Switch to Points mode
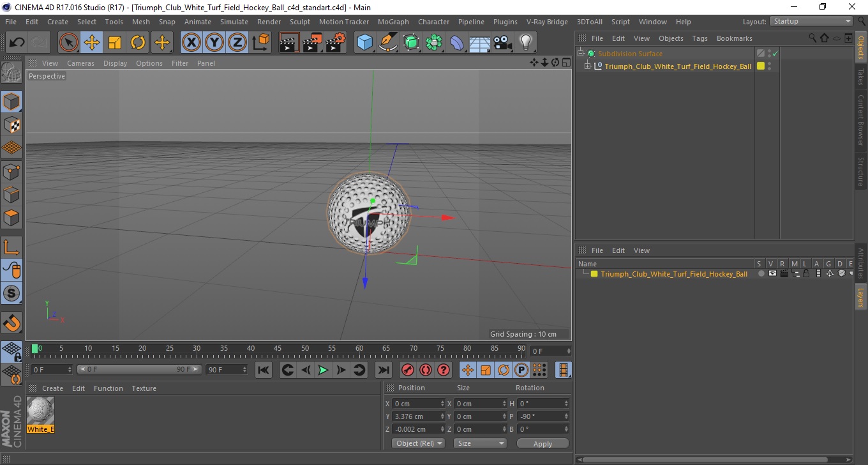The image size is (868, 465). pyautogui.click(x=12, y=171)
